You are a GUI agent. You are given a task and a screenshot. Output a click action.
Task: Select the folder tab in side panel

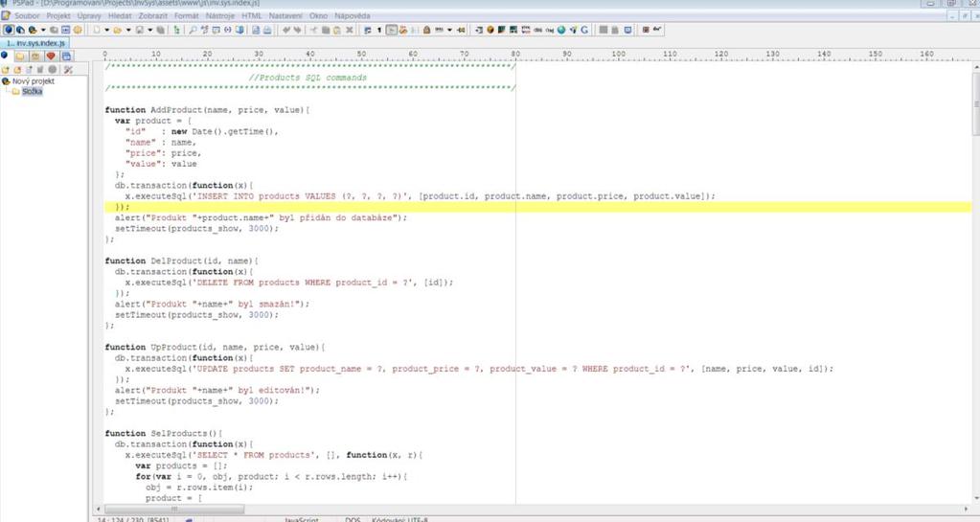click(x=20, y=55)
